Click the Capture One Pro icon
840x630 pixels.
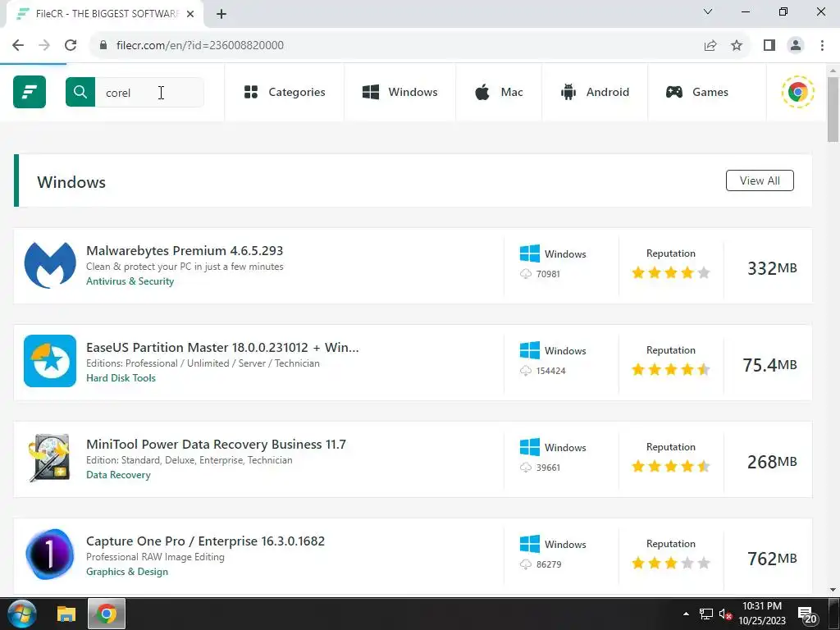click(50, 555)
